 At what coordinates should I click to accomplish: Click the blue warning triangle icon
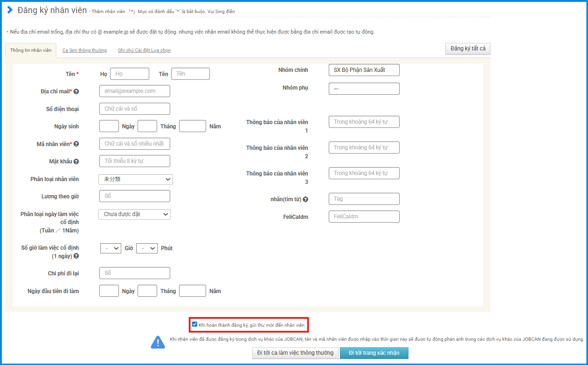[158, 343]
